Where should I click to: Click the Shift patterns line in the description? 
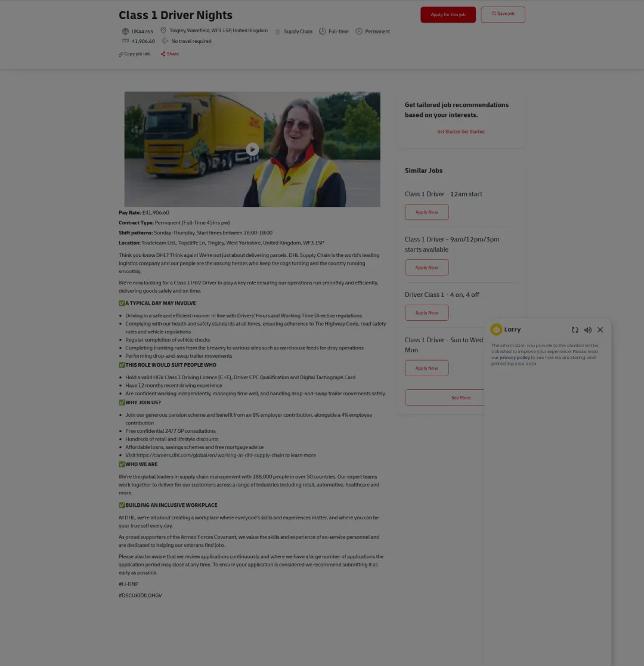[196, 233]
